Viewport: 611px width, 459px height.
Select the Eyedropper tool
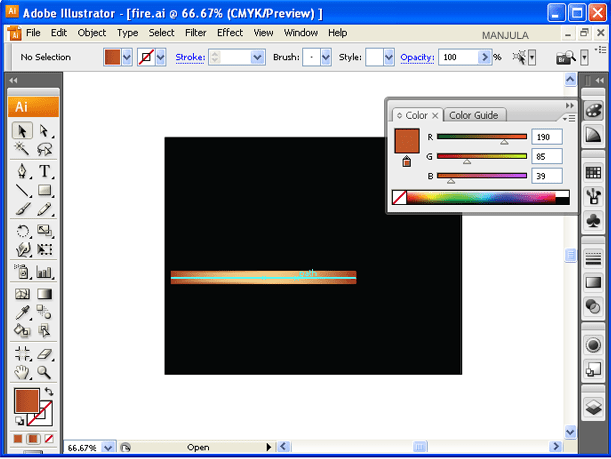point(22,312)
